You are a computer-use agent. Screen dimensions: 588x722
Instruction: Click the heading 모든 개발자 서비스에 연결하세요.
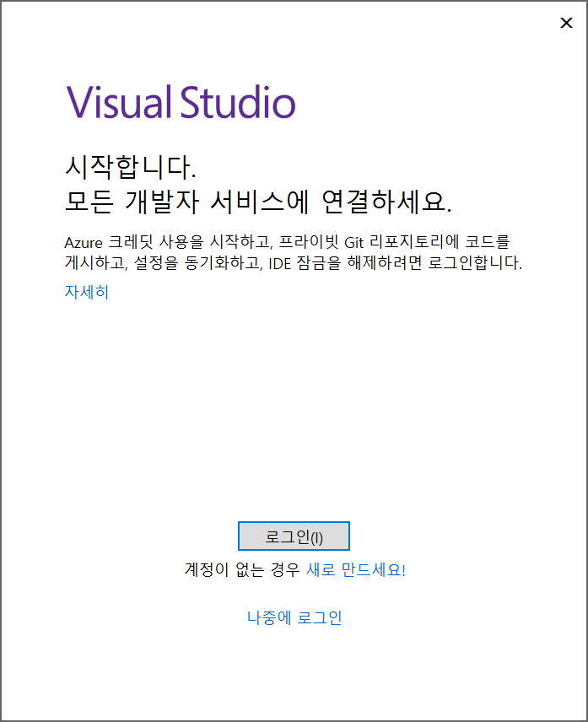point(258,202)
